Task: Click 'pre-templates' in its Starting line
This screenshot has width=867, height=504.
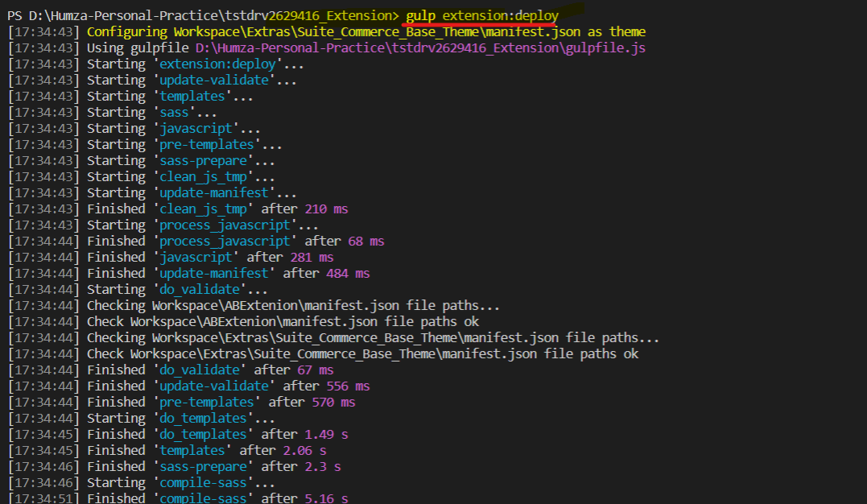Action: pos(206,144)
